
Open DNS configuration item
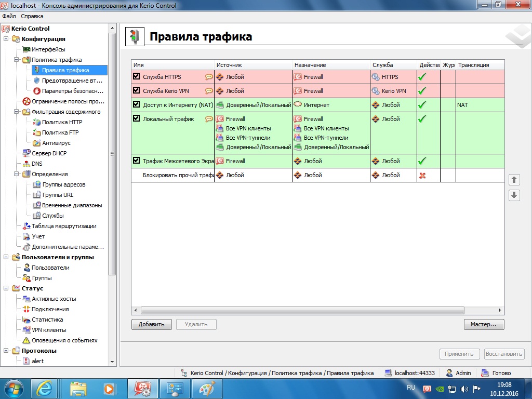point(33,164)
